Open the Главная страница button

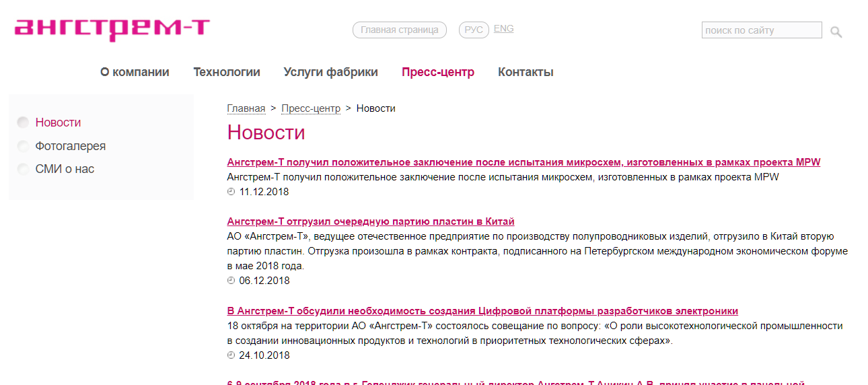click(x=400, y=30)
